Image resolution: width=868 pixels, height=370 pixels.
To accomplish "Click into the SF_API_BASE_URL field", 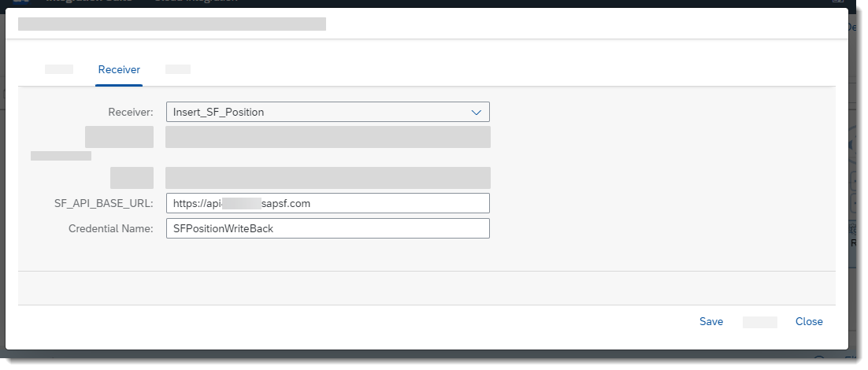I will tap(328, 203).
